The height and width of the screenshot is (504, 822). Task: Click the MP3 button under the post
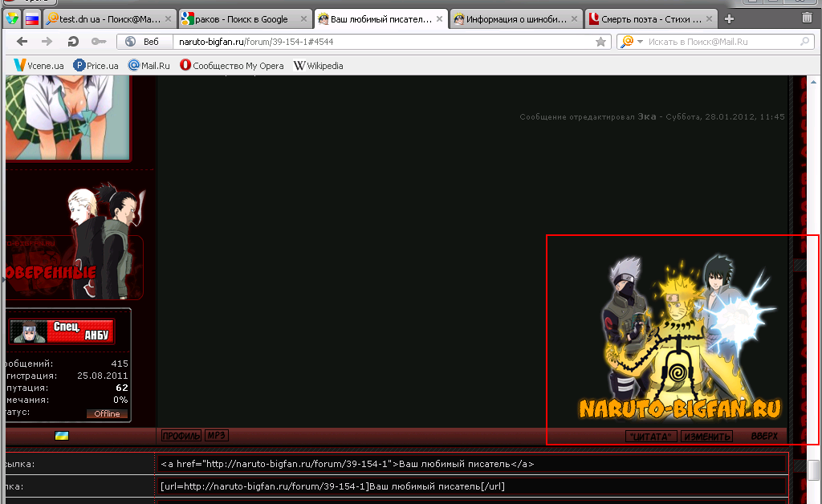pyautogui.click(x=216, y=436)
